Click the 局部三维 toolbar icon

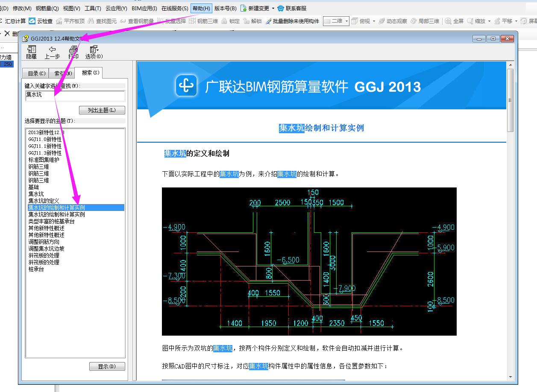click(413, 21)
